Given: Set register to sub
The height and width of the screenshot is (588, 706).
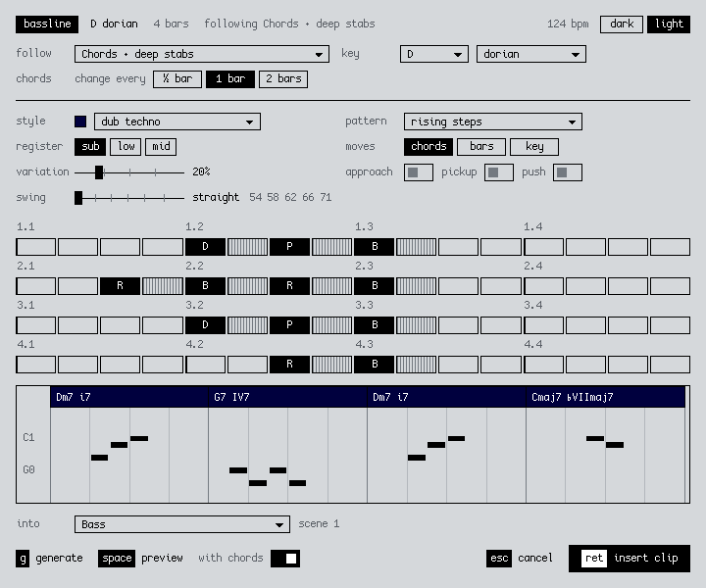Looking at the screenshot, I should 90,147.
